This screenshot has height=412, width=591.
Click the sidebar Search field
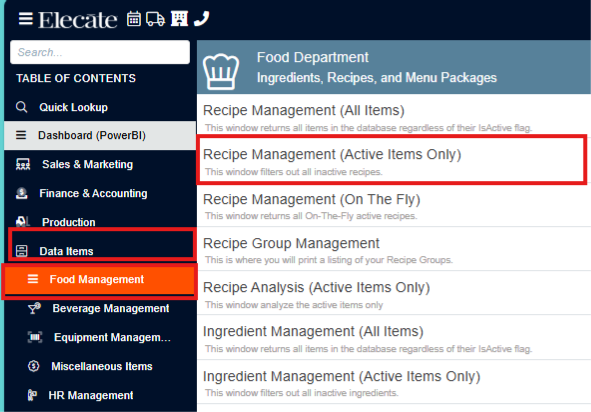click(100, 52)
